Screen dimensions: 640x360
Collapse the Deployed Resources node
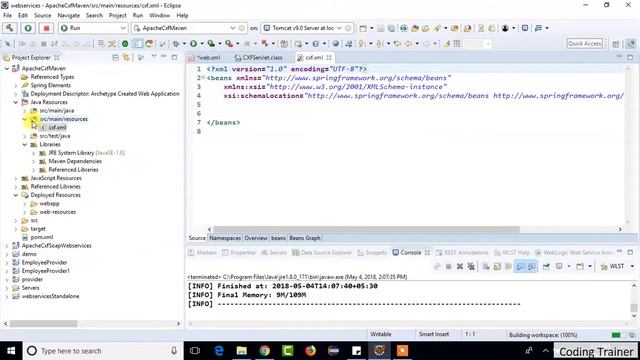click(x=16, y=195)
